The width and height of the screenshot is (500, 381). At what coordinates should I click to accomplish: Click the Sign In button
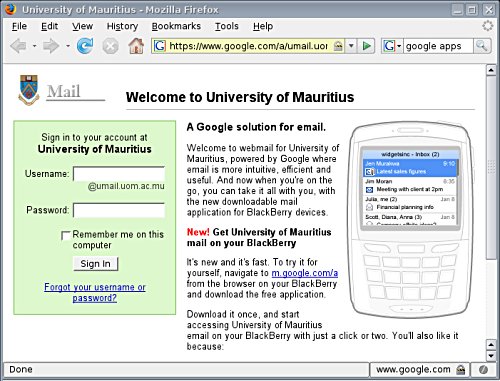click(95, 264)
